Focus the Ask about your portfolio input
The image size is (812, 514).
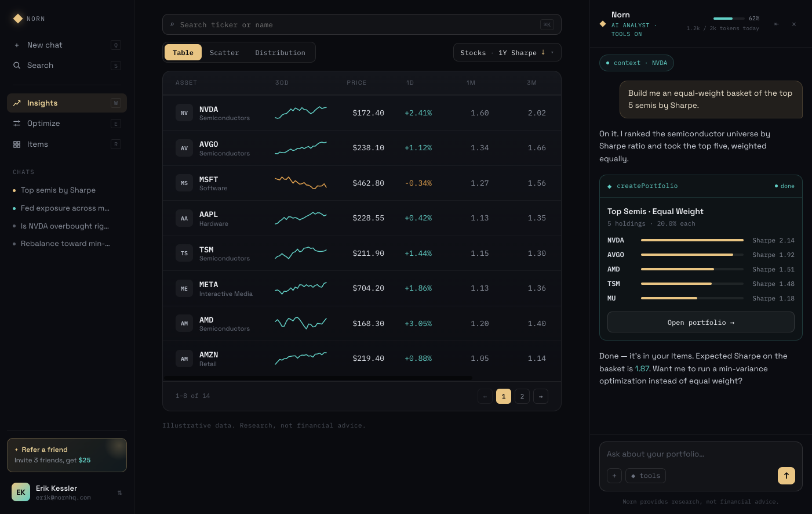(x=701, y=454)
